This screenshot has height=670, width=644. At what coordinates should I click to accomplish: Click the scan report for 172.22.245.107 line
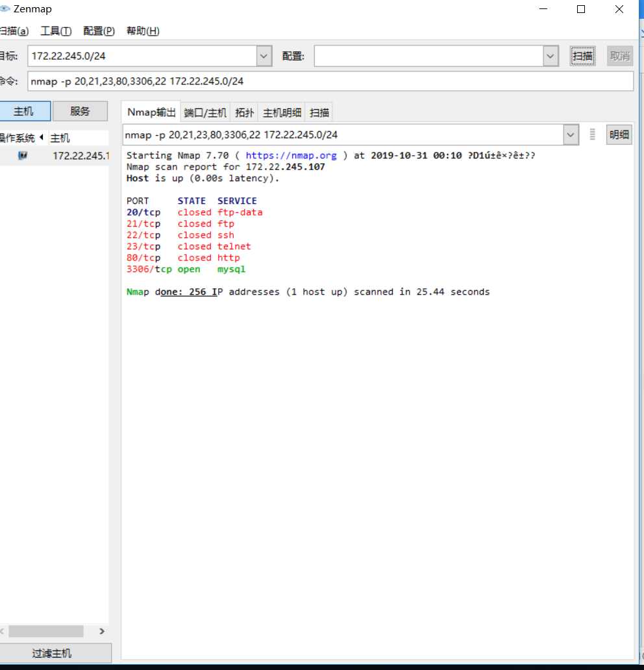(x=226, y=167)
